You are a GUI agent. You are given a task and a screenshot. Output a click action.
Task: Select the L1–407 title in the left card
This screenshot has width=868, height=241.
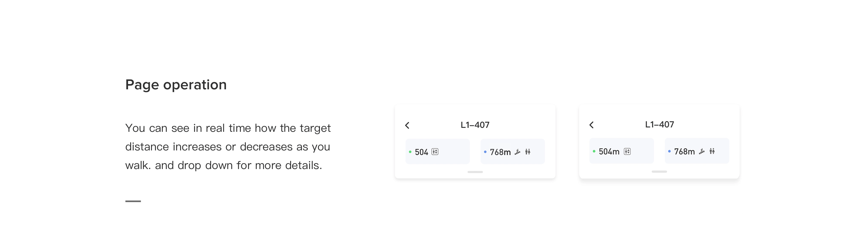(475, 125)
